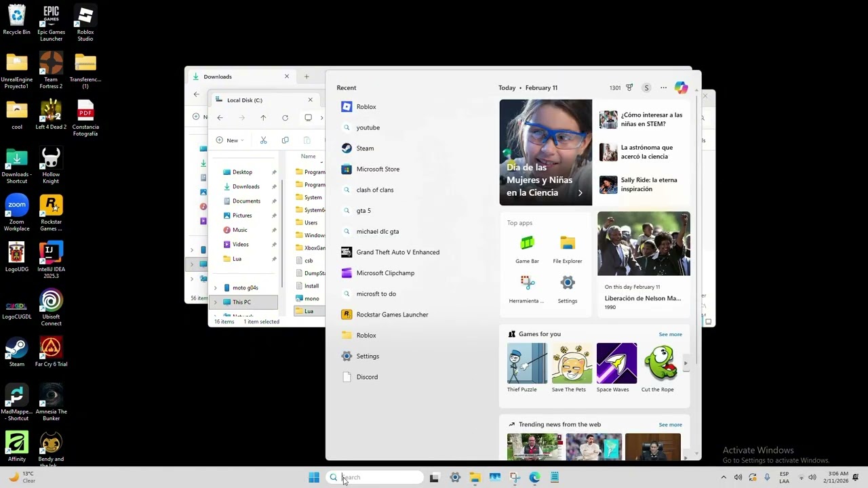Open the Liberación de Nelson Mandela card
Image resolution: width=868 pixels, height=488 pixels.
coord(644,264)
